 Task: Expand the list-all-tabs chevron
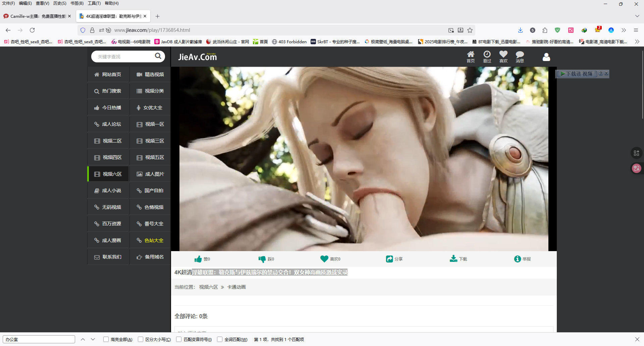click(637, 16)
